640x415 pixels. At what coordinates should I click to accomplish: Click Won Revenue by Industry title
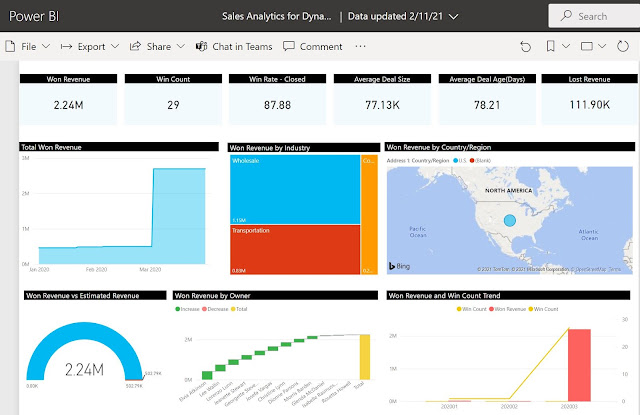[x=270, y=147]
